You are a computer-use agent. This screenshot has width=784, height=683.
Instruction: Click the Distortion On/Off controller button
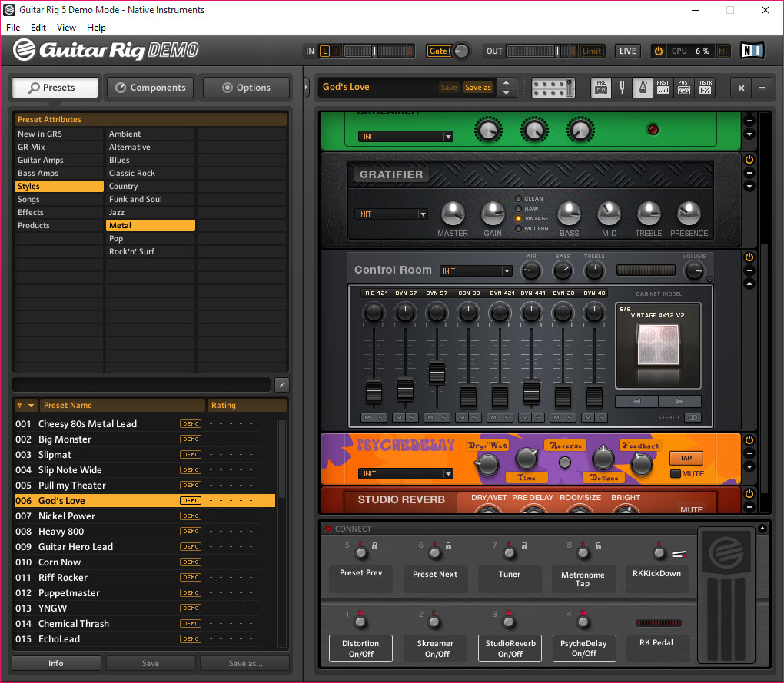click(360, 648)
